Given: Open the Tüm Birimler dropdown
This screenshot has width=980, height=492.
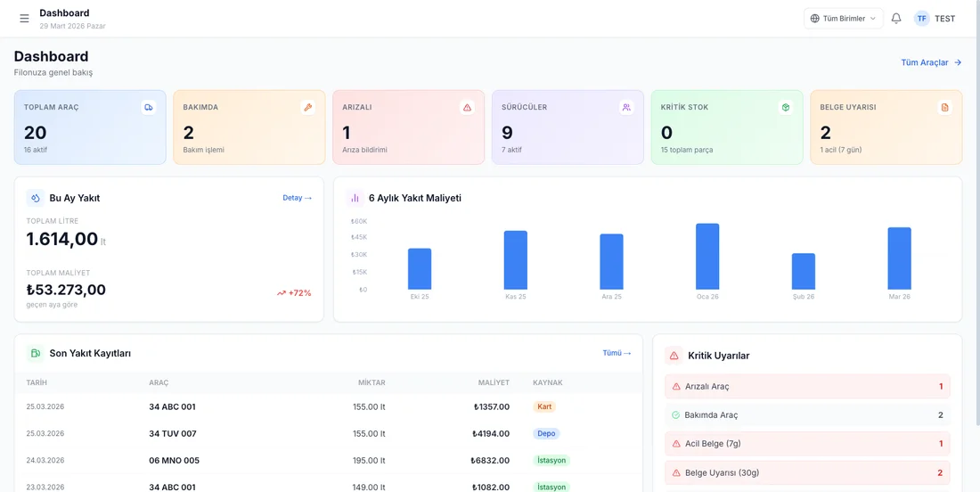Looking at the screenshot, I should pos(843,19).
